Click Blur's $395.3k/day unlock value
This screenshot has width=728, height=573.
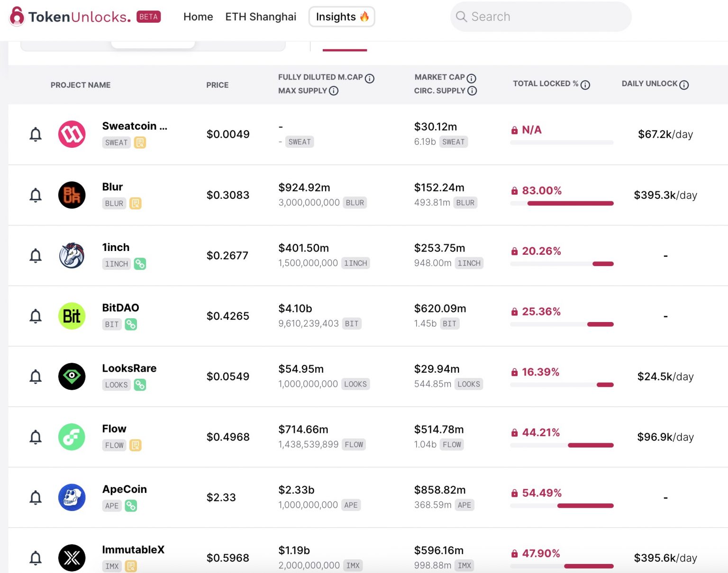click(x=665, y=195)
